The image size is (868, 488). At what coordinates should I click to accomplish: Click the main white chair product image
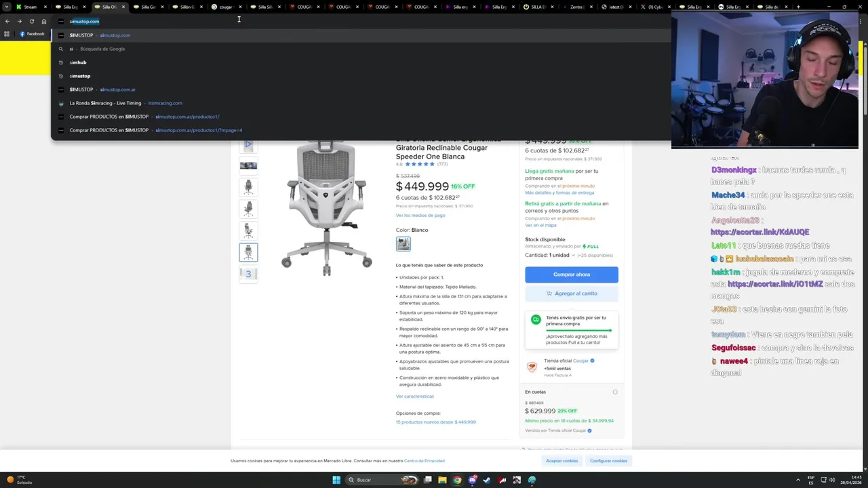tap(327, 207)
